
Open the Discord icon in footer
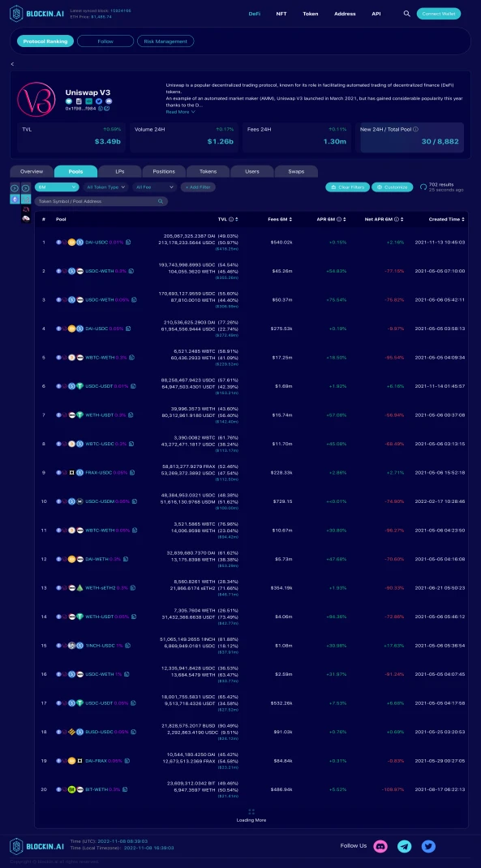(380, 846)
